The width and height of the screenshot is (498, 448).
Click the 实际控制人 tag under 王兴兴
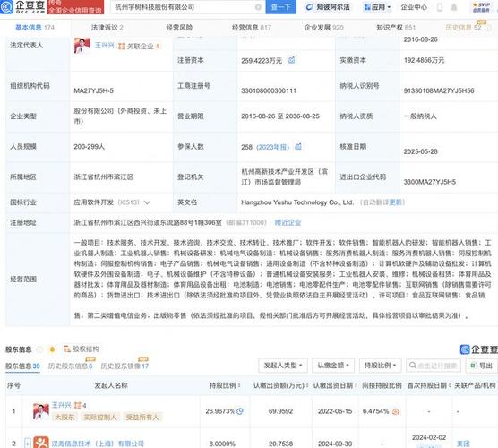(100, 418)
